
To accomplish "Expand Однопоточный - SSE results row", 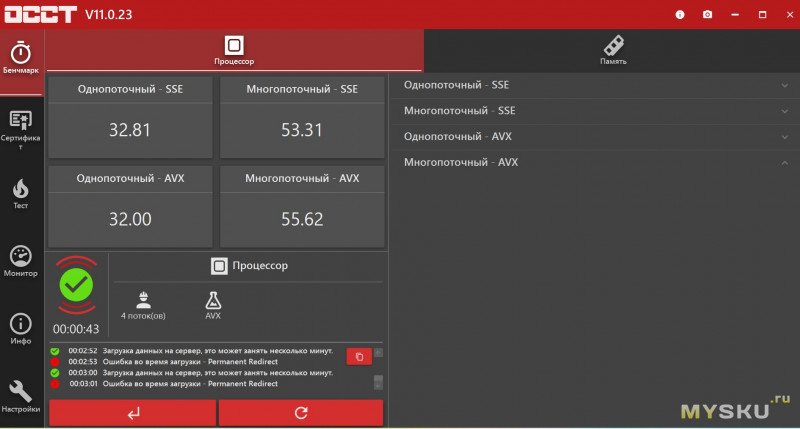I will coord(596,85).
